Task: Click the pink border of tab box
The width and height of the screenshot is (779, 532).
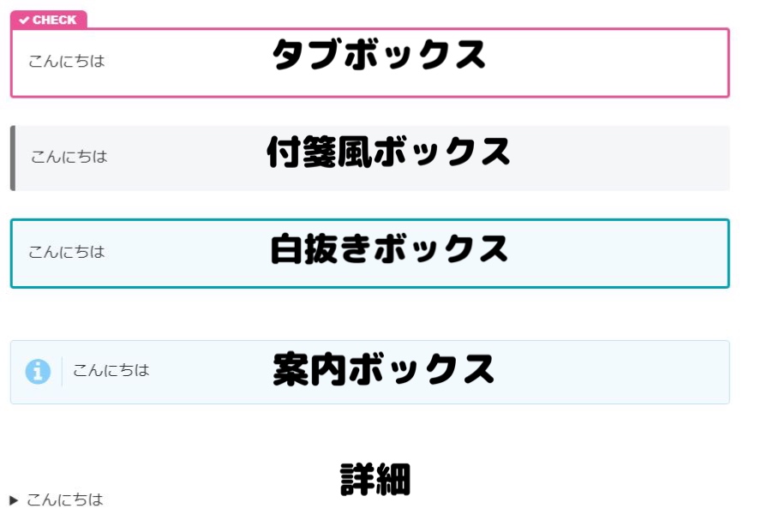Action: pos(369,29)
